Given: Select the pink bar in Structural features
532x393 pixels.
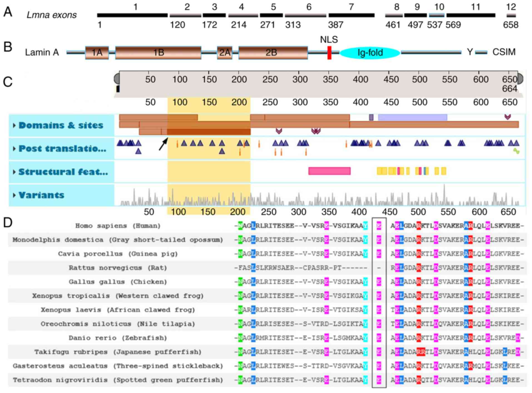Looking at the screenshot, I should (x=329, y=171).
